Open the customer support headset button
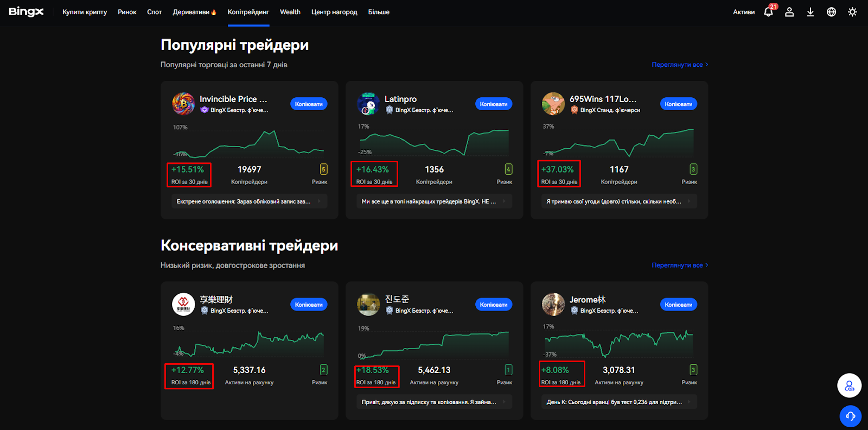Viewport: 868px width, 430px height. click(x=850, y=416)
